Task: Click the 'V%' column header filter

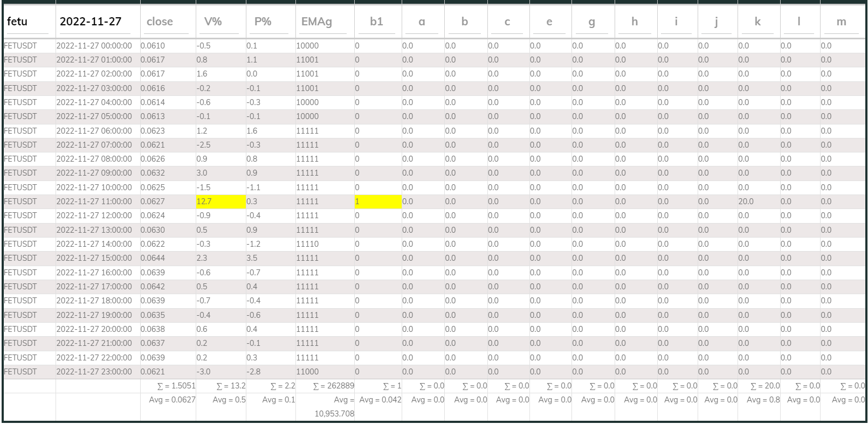Action: click(x=220, y=22)
